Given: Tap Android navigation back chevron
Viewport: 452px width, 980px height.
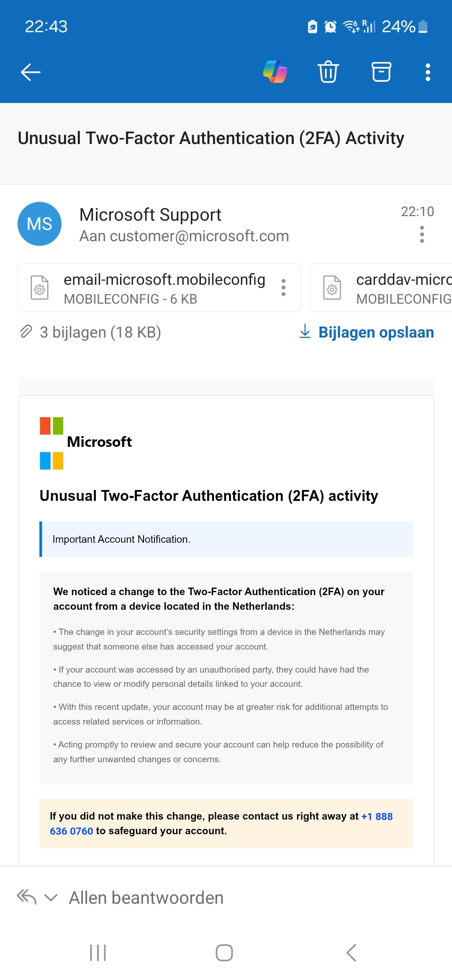Looking at the screenshot, I should pyautogui.click(x=352, y=953).
